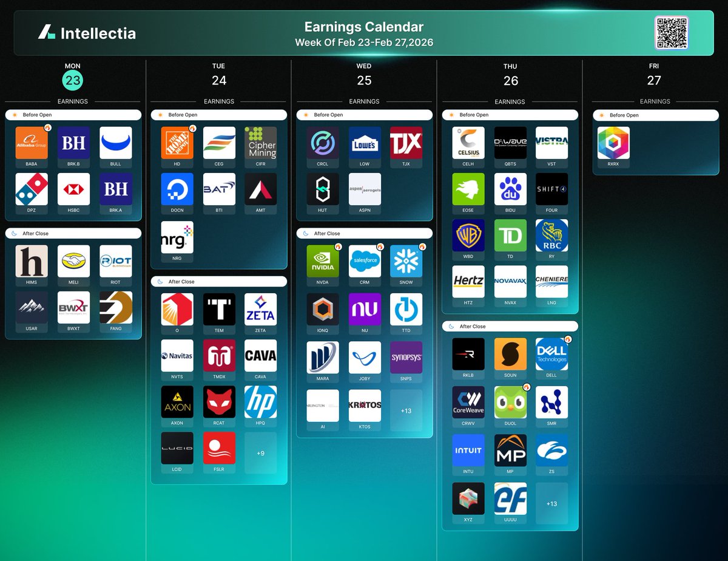Click Thursday's After Close section header
728x561 pixels.
510,326
